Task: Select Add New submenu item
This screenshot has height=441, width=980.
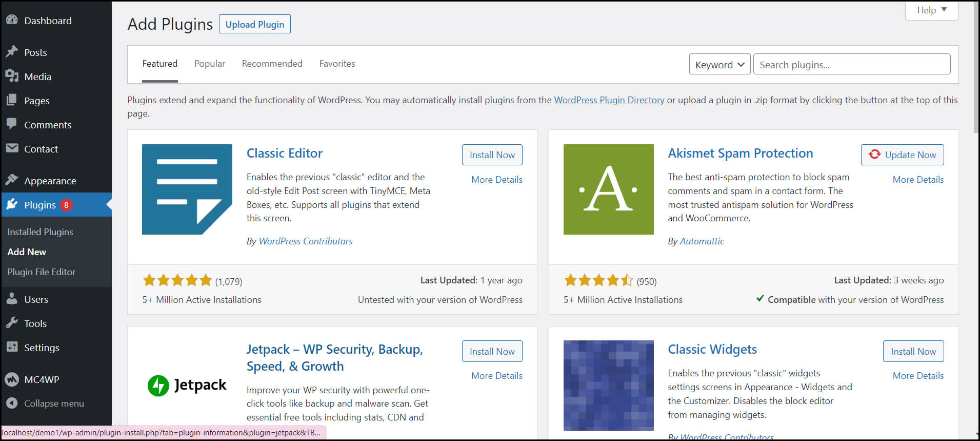Action: coord(27,252)
